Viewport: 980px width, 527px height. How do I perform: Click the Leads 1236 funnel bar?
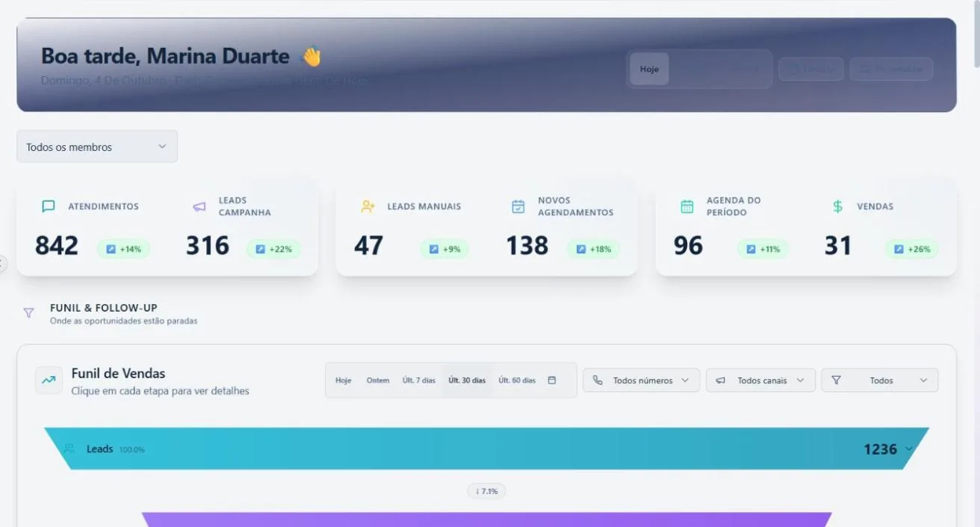click(486, 449)
